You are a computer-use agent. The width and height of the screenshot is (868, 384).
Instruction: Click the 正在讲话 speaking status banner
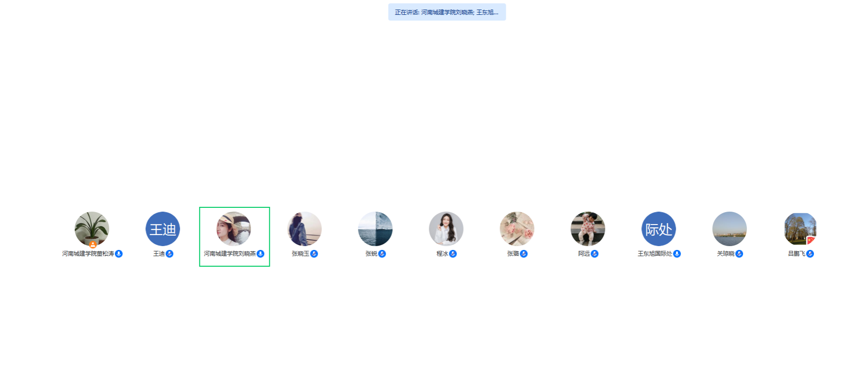click(x=447, y=12)
